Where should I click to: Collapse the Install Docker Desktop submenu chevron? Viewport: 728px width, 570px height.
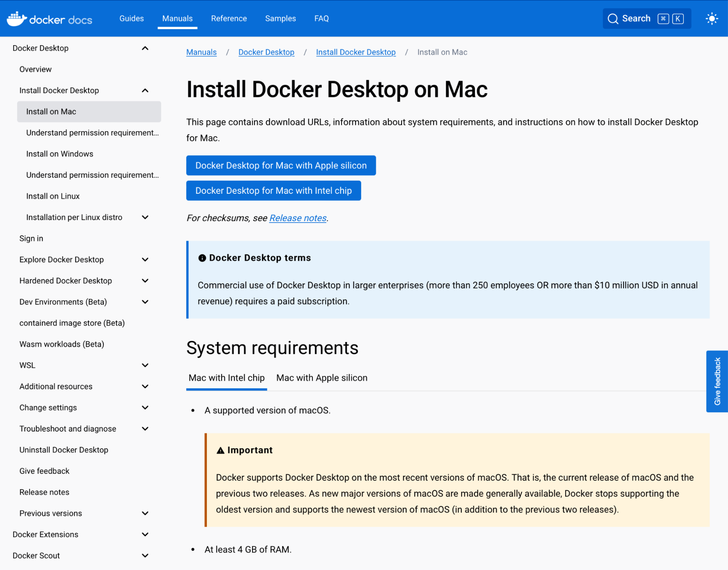click(x=145, y=90)
